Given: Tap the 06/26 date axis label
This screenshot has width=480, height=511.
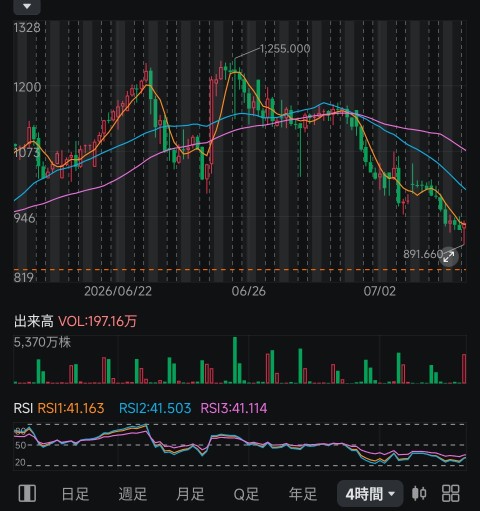Looking at the screenshot, I should point(249,291).
